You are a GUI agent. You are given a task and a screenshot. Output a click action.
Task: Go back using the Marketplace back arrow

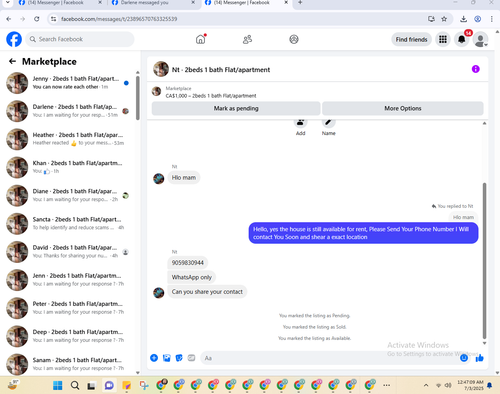tap(12, 61)
